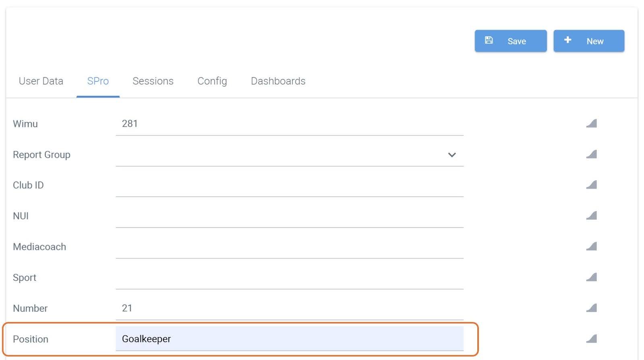Click the triangle icon beside Club ID

tap(591, 185)
